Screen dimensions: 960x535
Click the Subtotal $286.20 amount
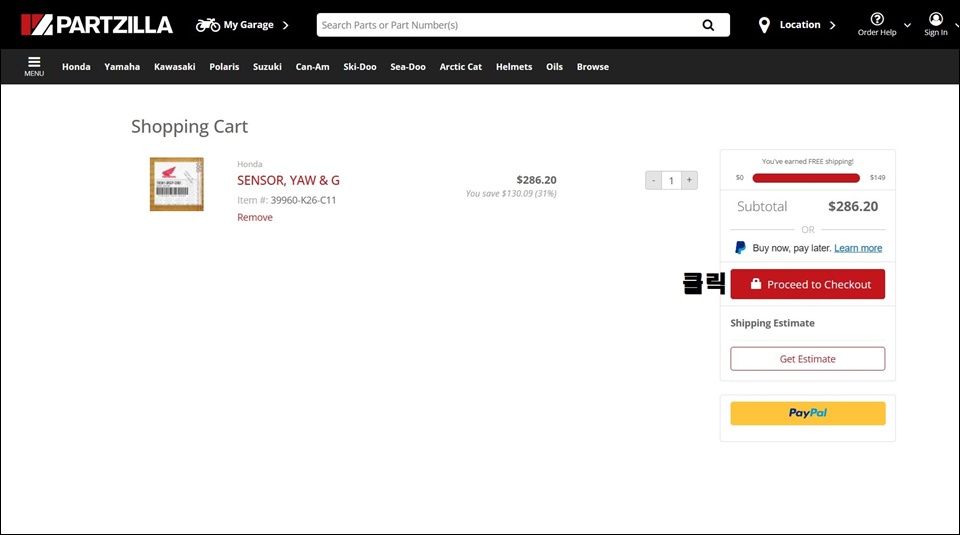tap(853, 206)
